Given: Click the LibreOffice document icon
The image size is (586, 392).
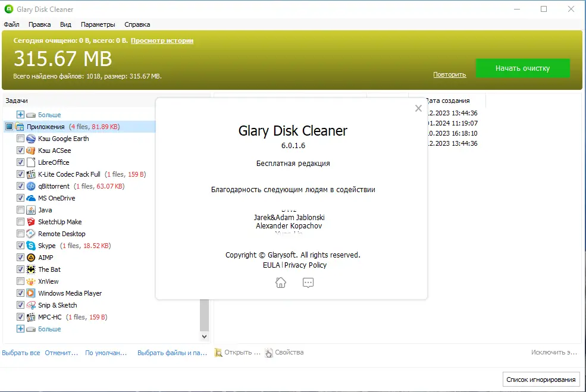Looking at the screenshot, I should point(31,162).
